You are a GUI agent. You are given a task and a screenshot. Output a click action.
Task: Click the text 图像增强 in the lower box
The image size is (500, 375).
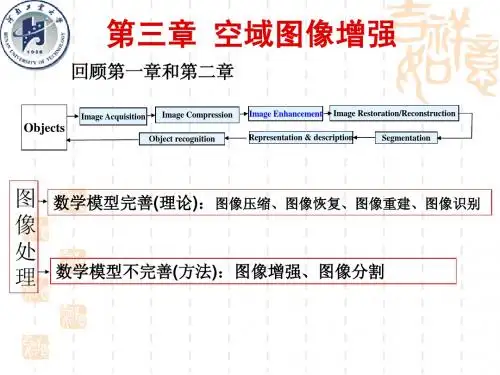(x=268, y=272)
